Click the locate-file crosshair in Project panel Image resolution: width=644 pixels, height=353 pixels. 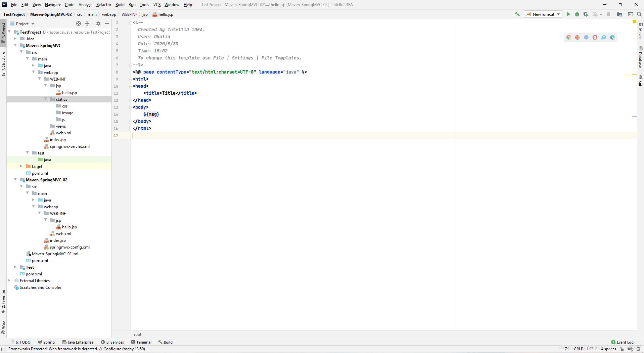click(x=79, y=24)
